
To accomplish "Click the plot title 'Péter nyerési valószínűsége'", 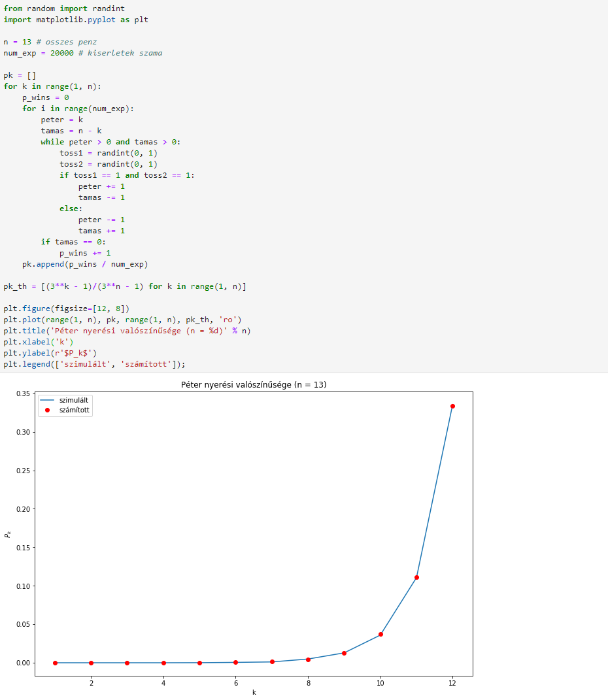I will (236, 384).
